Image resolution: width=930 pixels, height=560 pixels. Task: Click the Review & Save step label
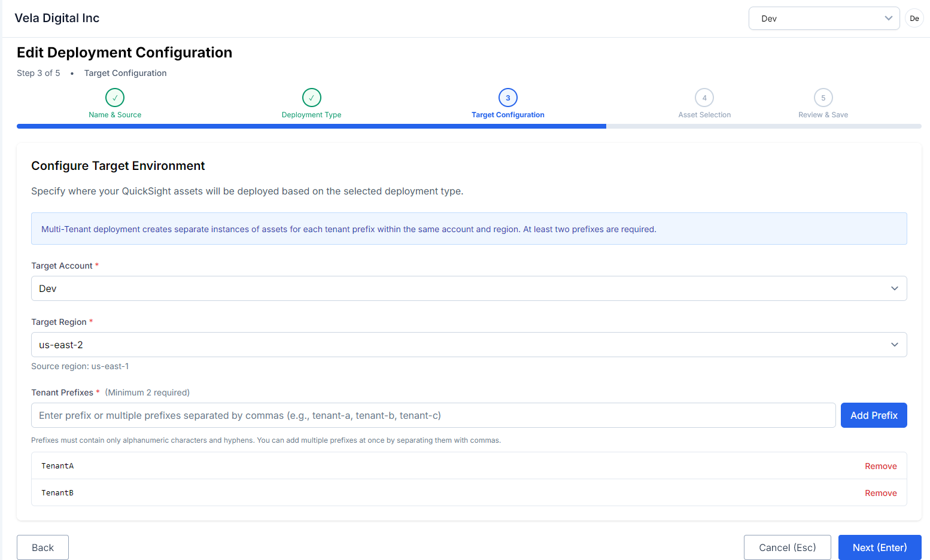click(x=823, y=115)
